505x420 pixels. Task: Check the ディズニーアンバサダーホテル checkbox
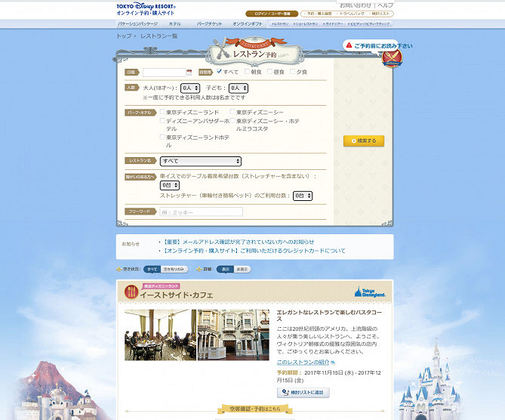pyautogui.click(x=162, y=121)
